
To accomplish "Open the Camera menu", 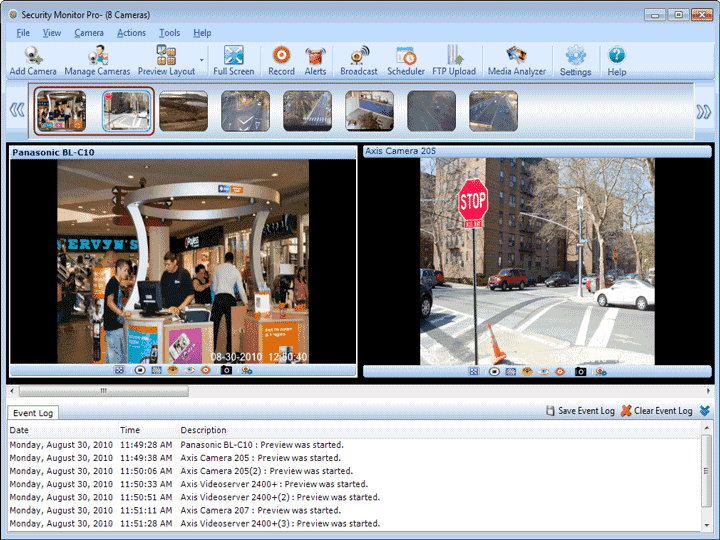I will coord(89,33).
